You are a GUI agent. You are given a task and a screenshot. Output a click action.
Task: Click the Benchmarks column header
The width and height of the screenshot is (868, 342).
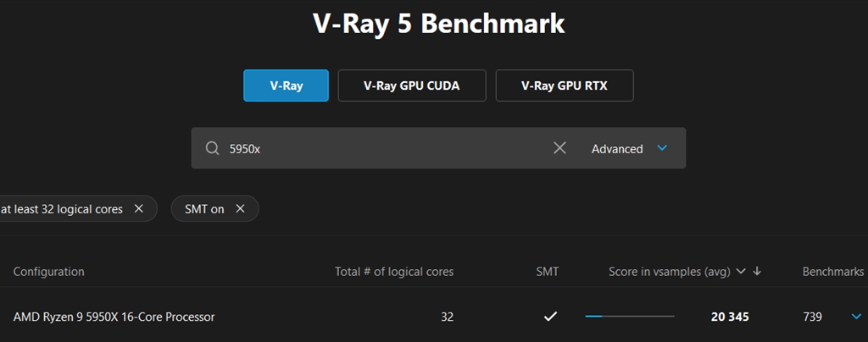click(x=832, y=272)
